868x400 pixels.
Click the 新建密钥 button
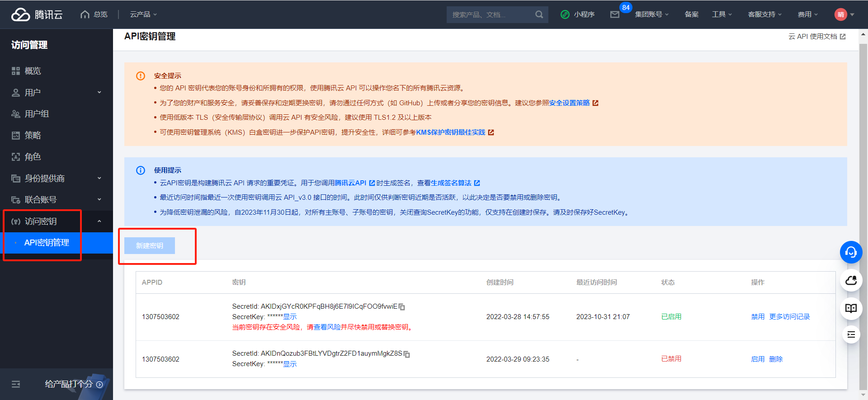[x=150, y=245]
